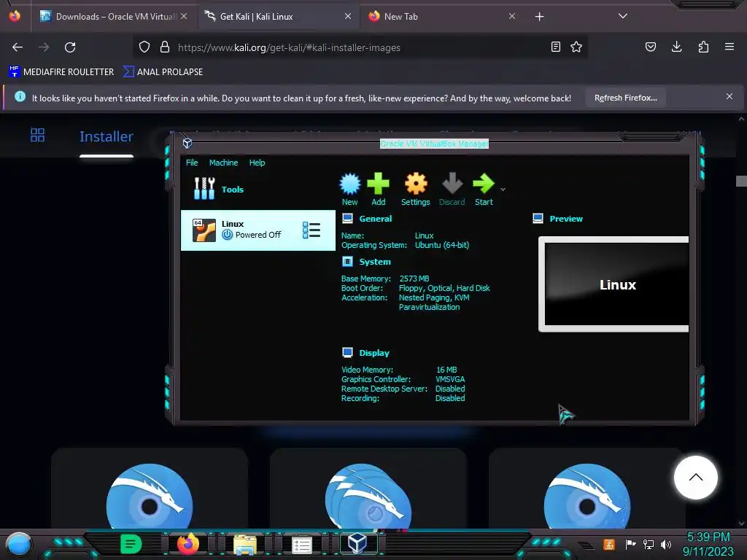The width and height of the screenshot is (747, 560).
Task: Click the middle stacked Kali discs card
Action: [368, 488]
